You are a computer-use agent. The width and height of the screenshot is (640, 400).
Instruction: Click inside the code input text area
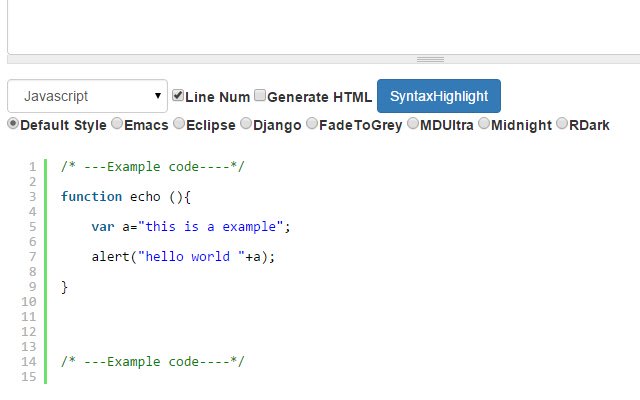pos(324,27)
